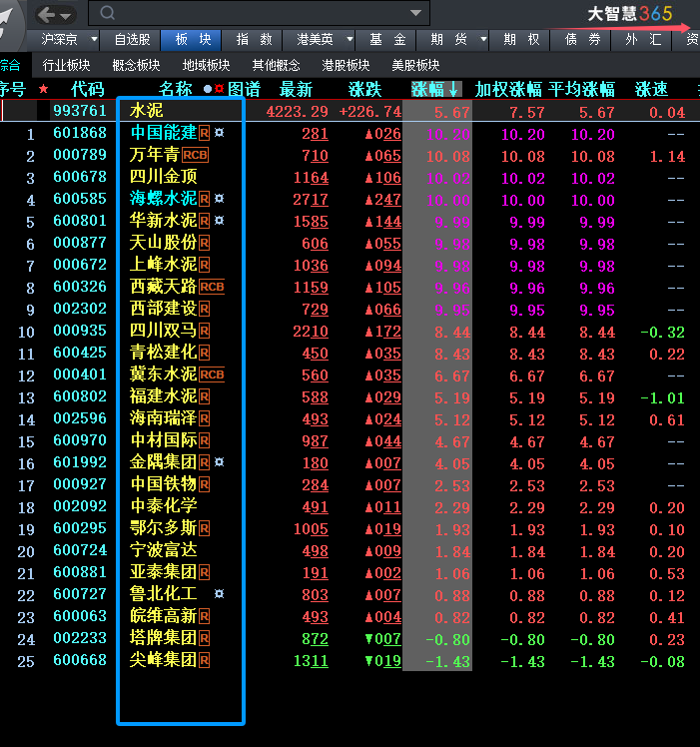700x747 pixels.
Task: Click the R badge next to 天山股份
Action: click(204, 243)
